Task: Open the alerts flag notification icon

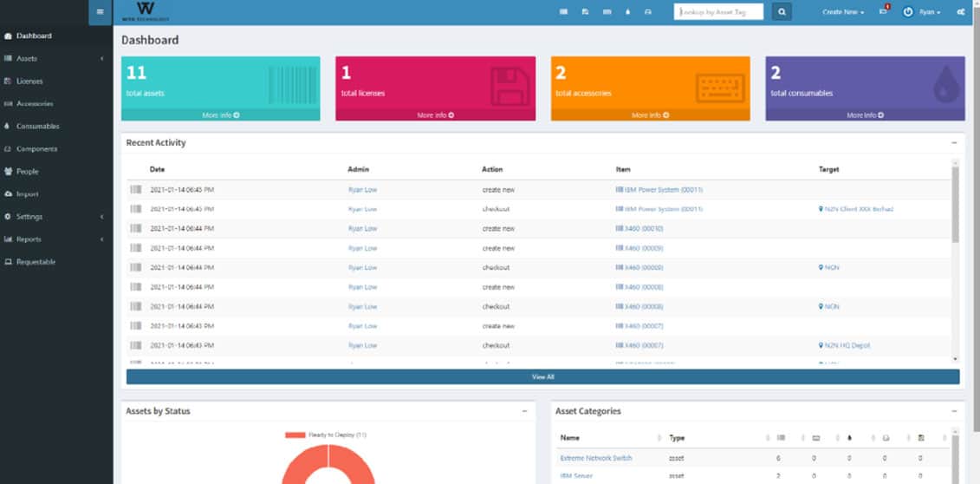Action: pyautogui.click(x=884, y=10)
